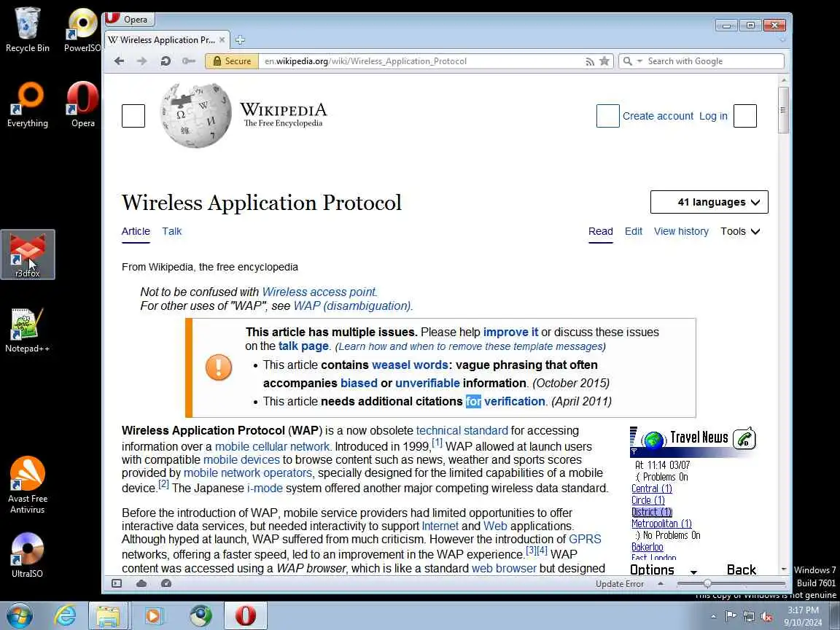Viewport: 840px width, 630px height.
Task: Click citation reference [1]
Action: click(437, 443)
